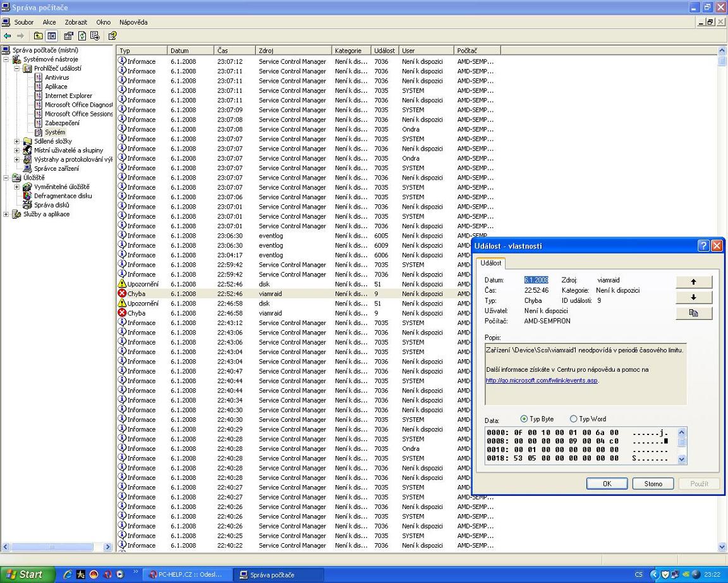The image size is (728, 583).
Task: Toggle the console tree show/hide toolbar icon
Action: 52,36
